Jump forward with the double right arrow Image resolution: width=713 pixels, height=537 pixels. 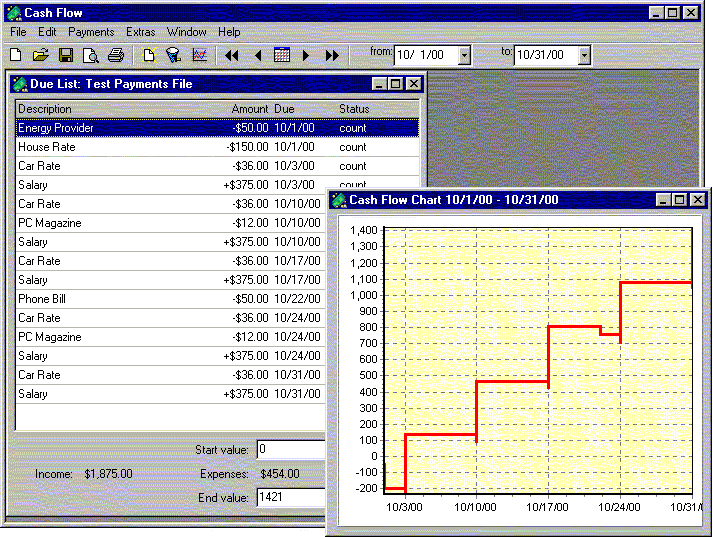[x=332, y=55]
